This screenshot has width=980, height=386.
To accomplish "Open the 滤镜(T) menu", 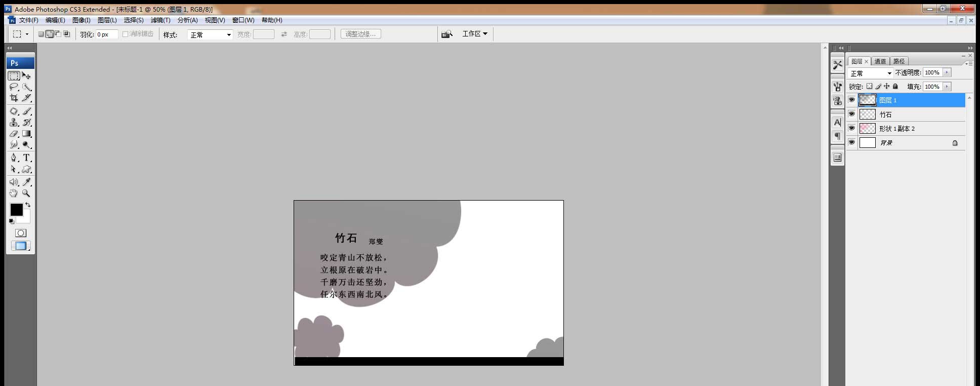I will (160, 20).
